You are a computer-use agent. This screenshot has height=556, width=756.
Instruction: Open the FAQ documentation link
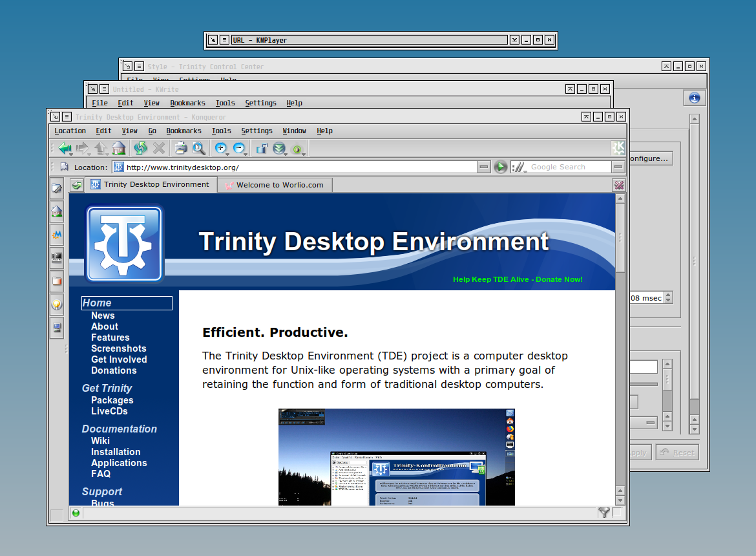101,473
